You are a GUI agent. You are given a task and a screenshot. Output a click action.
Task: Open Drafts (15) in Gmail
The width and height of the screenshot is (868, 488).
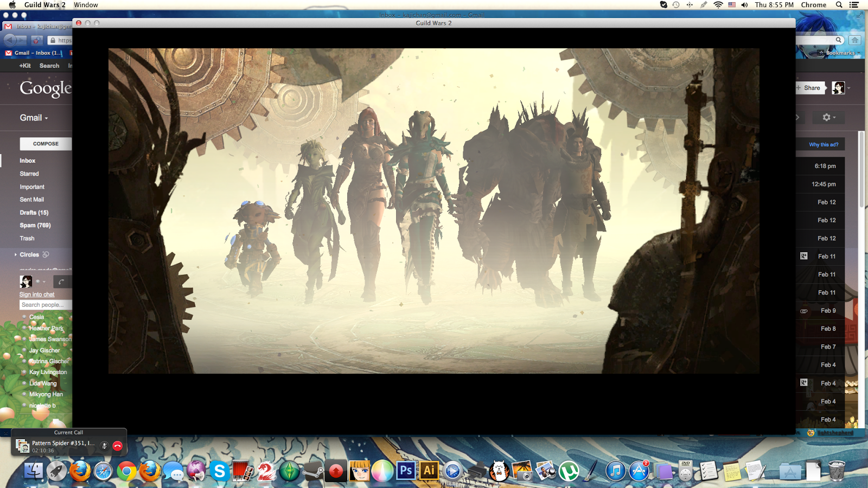coord(34,213)
